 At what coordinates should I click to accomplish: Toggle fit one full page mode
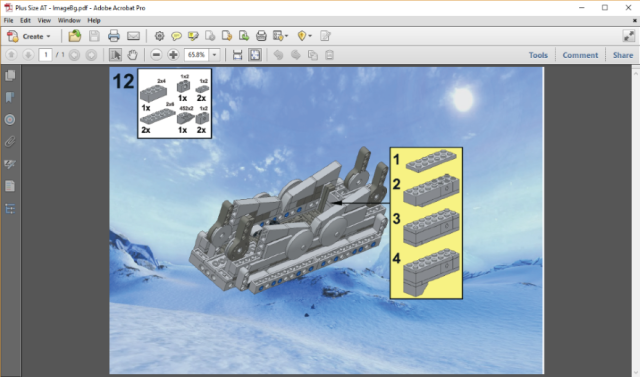click(255, 55)
